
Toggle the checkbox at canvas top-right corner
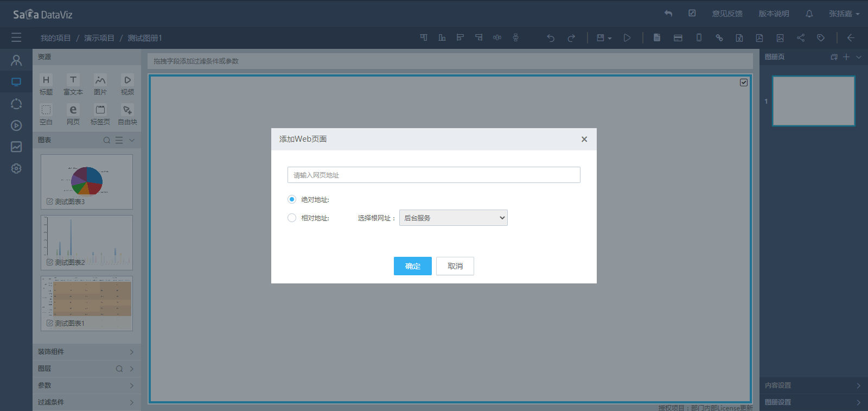[744, 83]
